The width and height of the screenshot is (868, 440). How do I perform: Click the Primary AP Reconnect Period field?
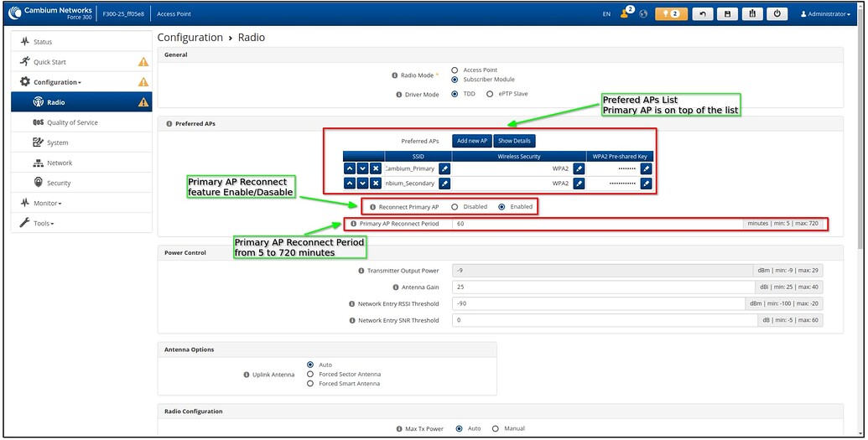[598, 224]
